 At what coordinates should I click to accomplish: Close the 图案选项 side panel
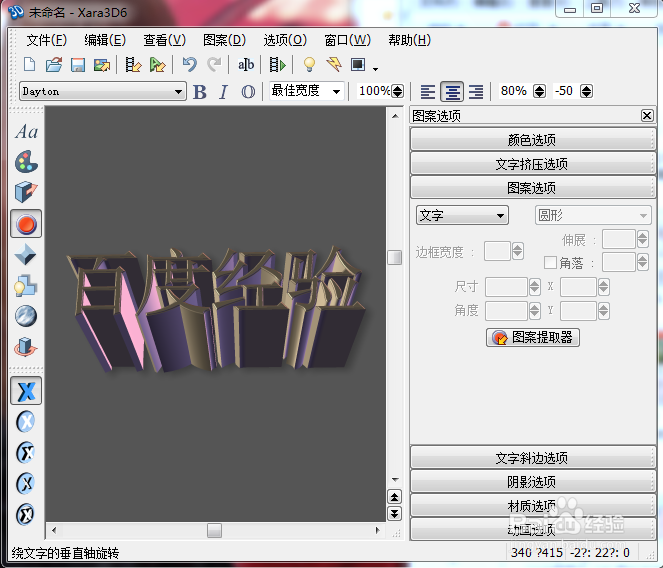click(x=647, y=115)
